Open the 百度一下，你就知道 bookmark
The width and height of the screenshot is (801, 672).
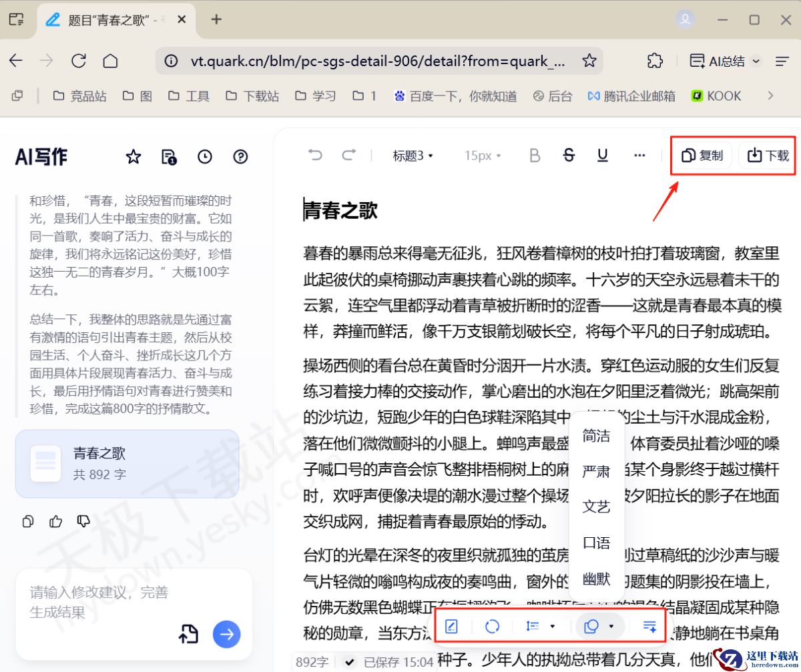pyautogui.click(x=456, y=96)
